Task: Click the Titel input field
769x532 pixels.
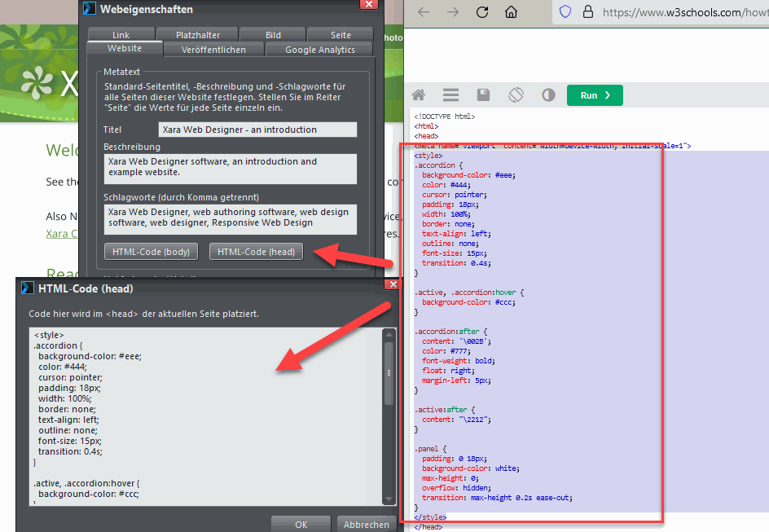Action: tap(257, 130)
